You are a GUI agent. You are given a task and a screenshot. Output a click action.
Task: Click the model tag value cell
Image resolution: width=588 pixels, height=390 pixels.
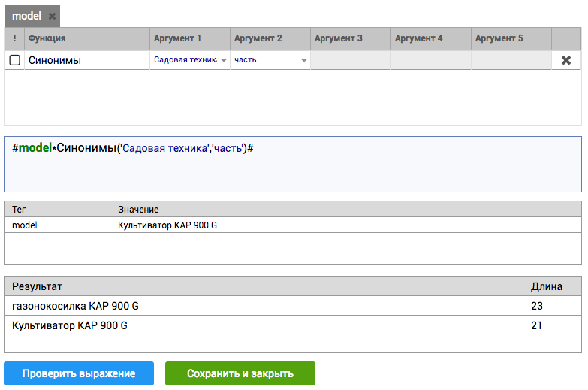(x=345, y=225)
